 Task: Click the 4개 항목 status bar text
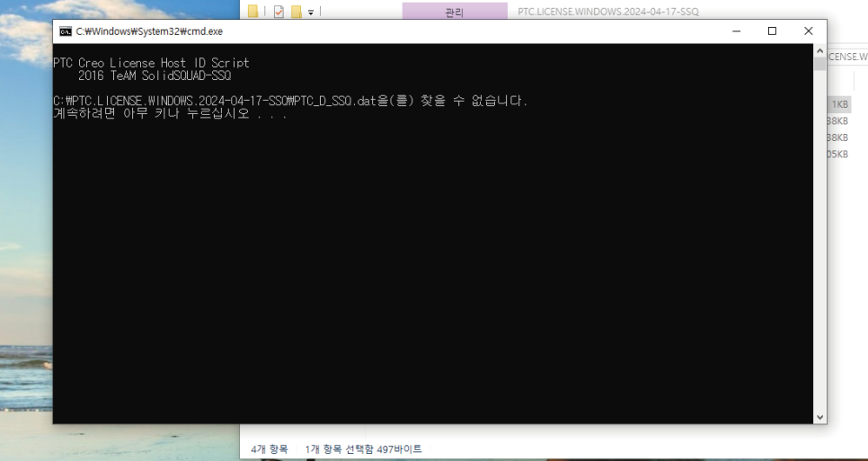coord(269,448)
